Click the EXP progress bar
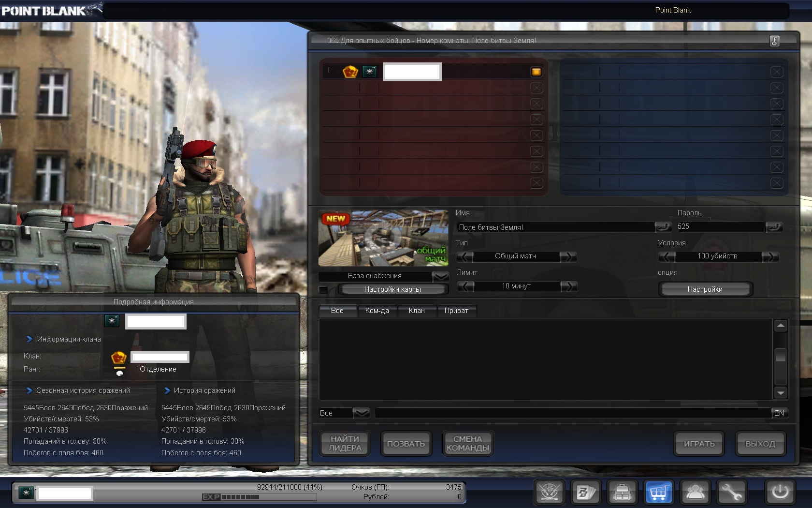This screenshot has height=508, width=812. [x=260, y=497]
